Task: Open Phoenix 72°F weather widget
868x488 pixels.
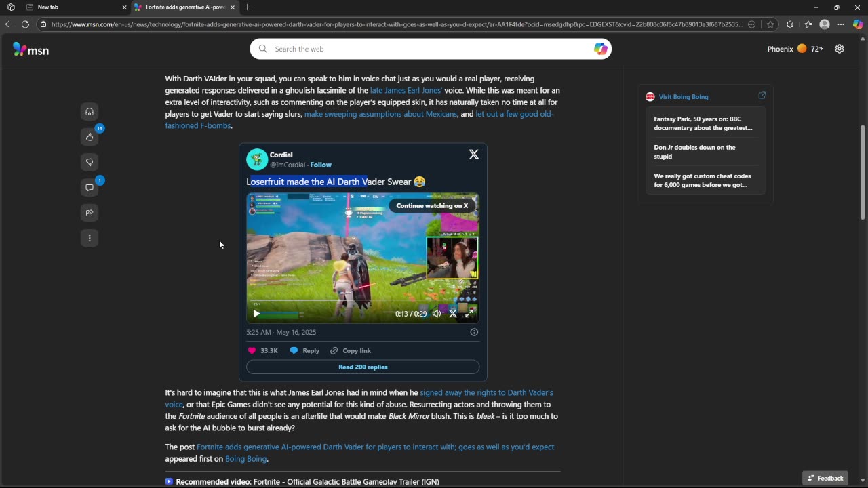Action: click(795, 49)
